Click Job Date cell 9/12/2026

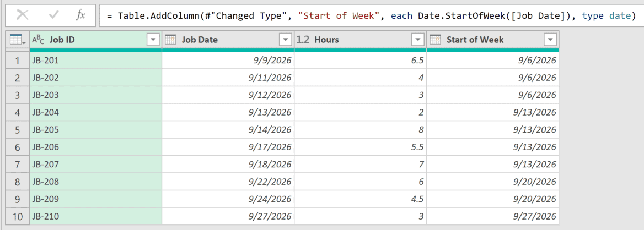tap(228, 95)
